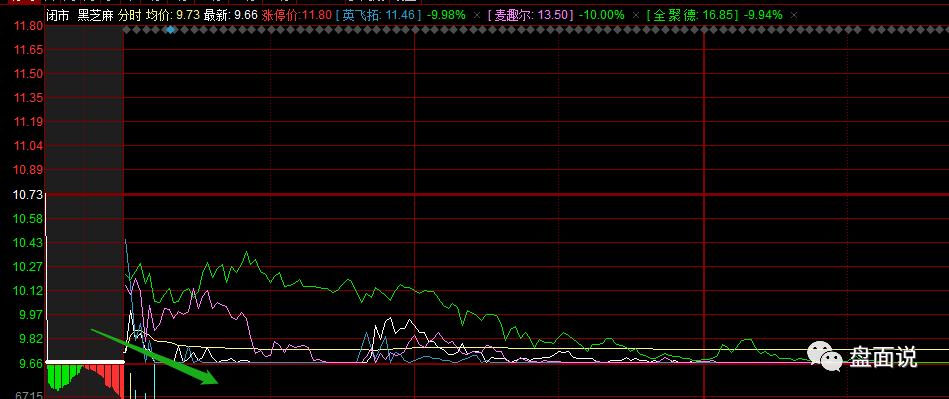949x399 pixels.
Task: Select the [麦趣尔: 13.50] legend entry
Action: click(x=531, y=15)
